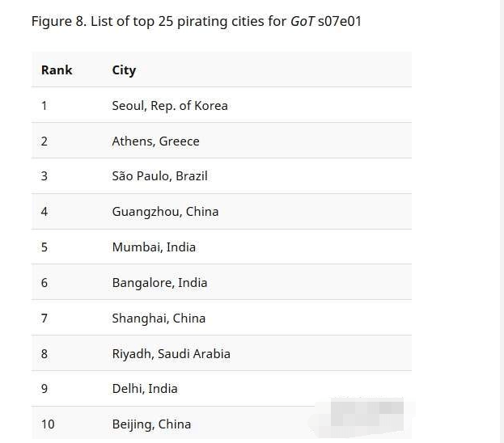This screenshot has width=504, height=443.
Task: Select São Paulo, Brazil cell
Action: [159, 176]
